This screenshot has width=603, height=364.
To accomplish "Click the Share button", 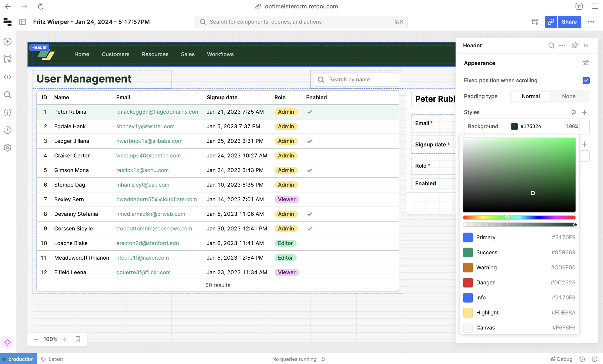I will coord(569,22).
